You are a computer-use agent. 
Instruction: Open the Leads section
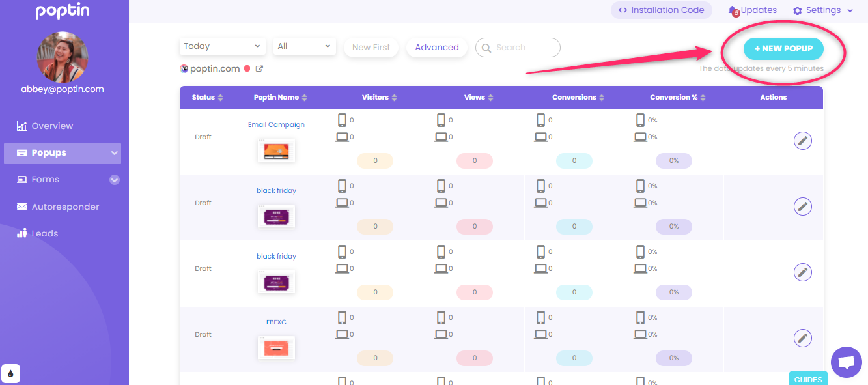click(37, 233)
